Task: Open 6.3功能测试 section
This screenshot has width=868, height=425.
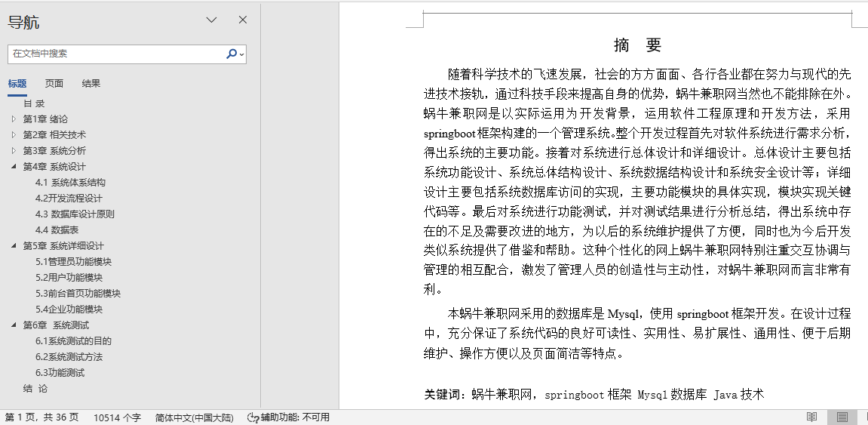Action: [x=60, y=372]
